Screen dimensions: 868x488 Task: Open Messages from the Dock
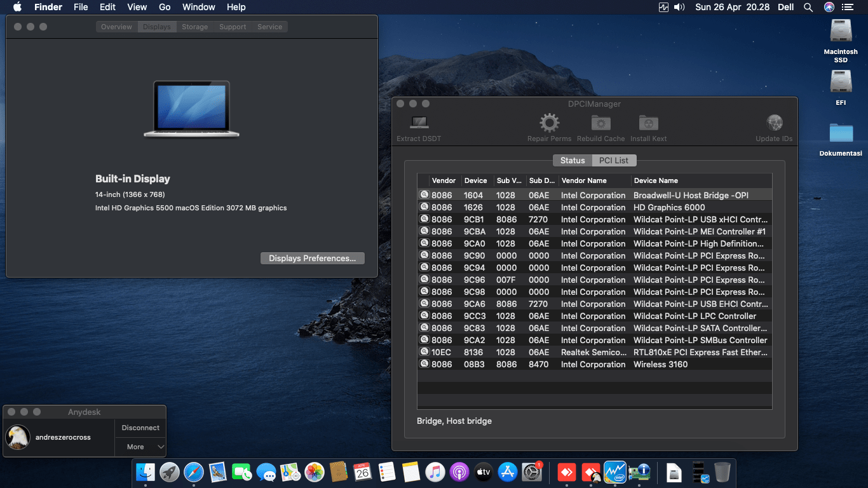click(x=266, y=472)
